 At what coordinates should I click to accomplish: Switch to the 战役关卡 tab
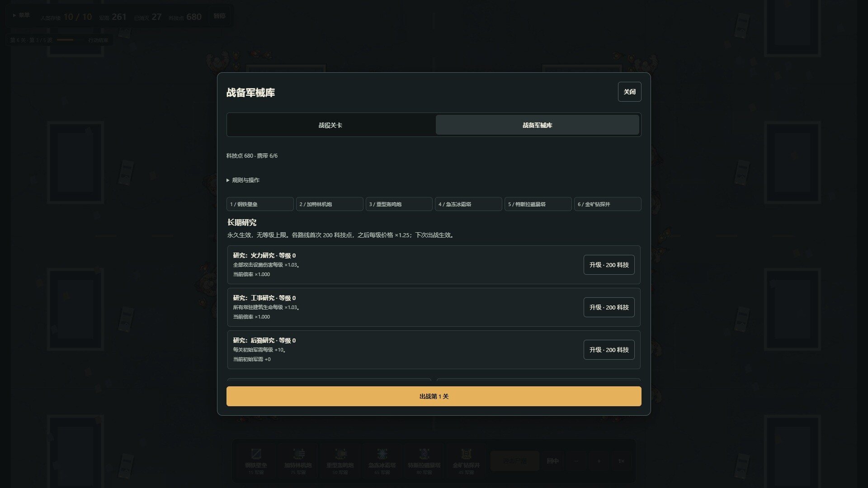pyautogui.click(x=330, y=125)
